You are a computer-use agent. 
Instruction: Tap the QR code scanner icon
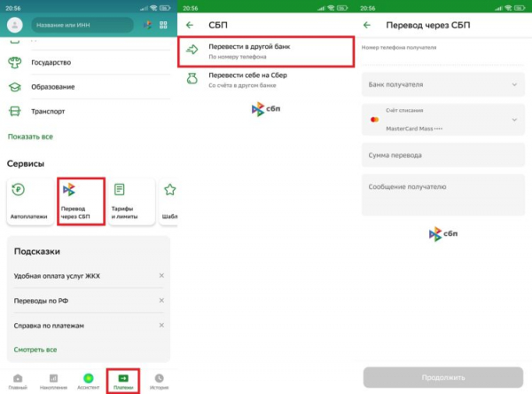(x=163, y=25)
